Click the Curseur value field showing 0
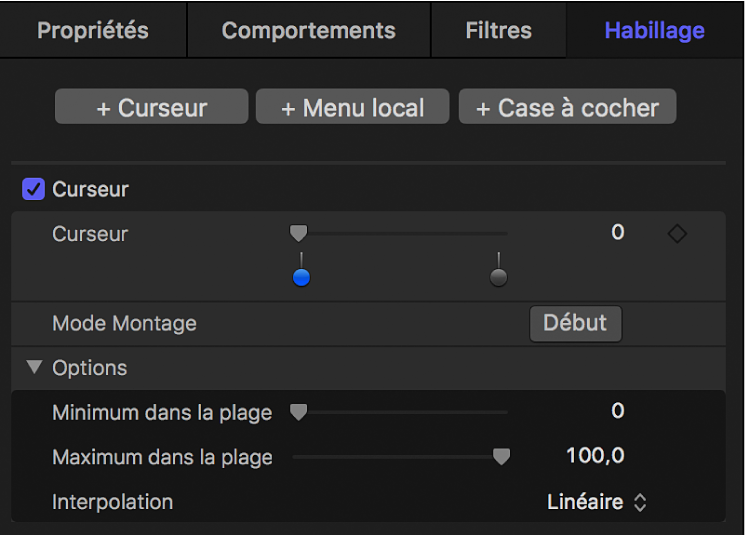 [x=617, y=233]
